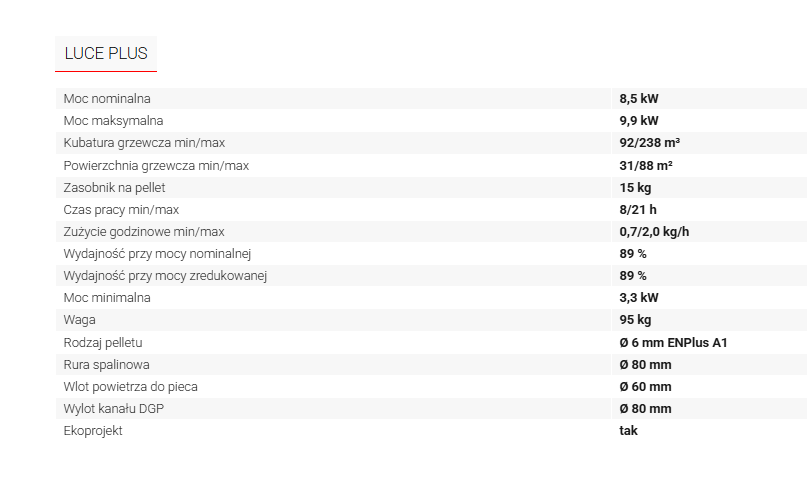Screen dimensions: 807x497
Task: Select Wydajność przy mocy zredukowanej label
Action: 165,276
